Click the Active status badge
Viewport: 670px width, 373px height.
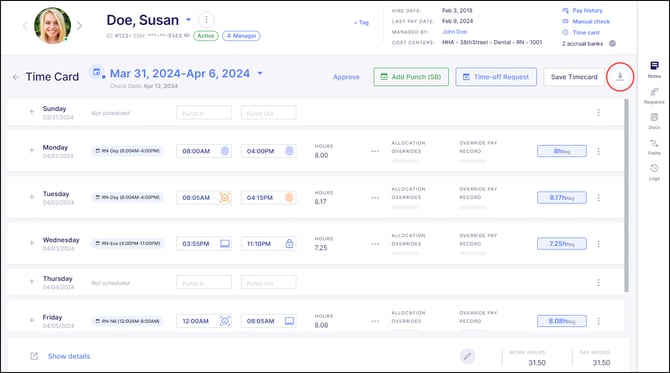coord(206,36)
